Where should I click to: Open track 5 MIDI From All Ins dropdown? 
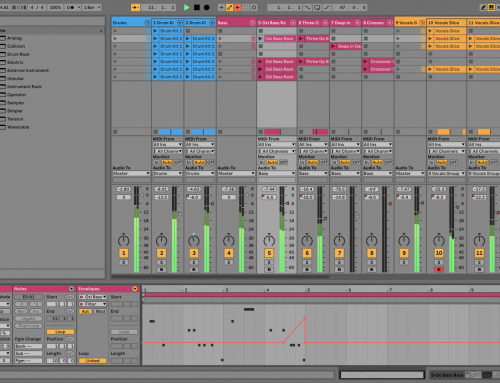point(277,144)
